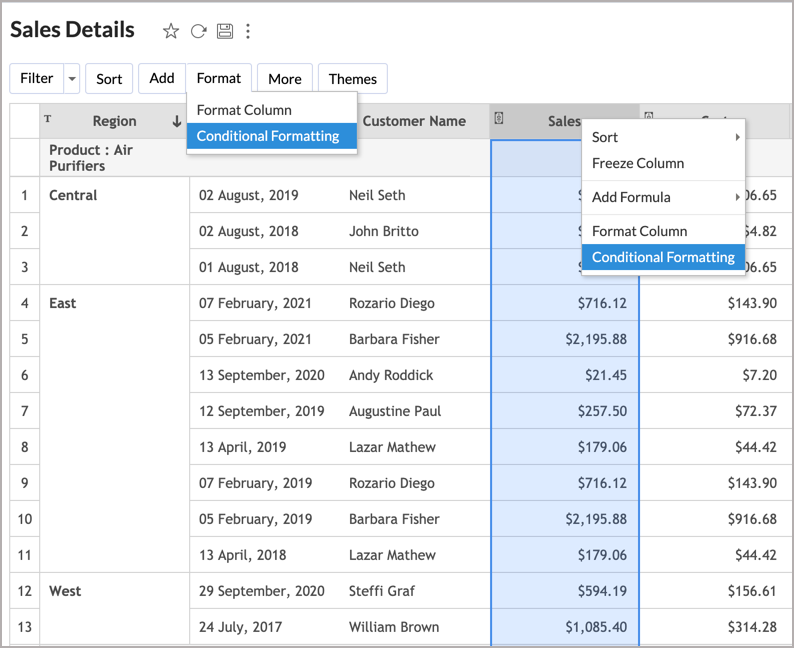
Task: Click the save disk icon
Action: (x=224, y=31)
